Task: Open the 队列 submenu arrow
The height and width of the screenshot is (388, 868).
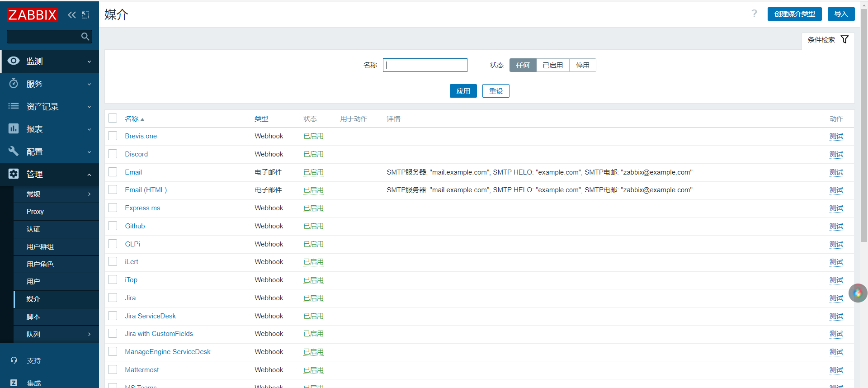Action: click(89, 334)
